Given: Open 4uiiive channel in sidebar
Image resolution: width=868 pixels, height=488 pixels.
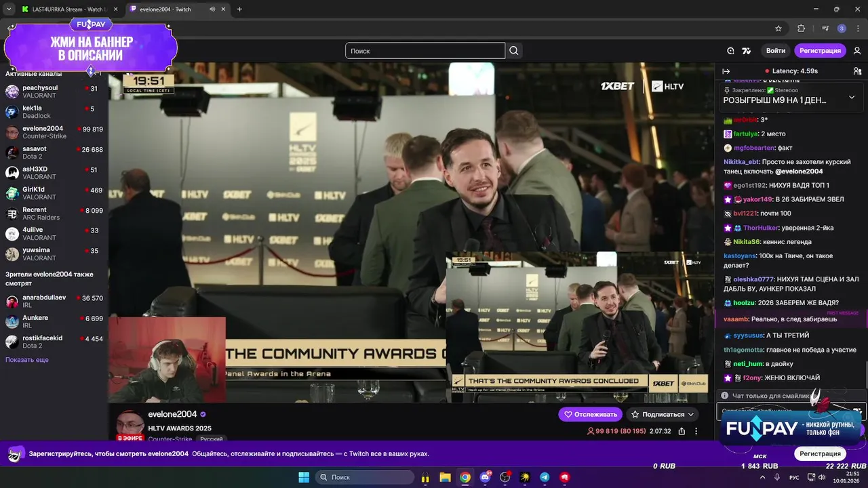Looking at the screenshot, I should [54, 234].
